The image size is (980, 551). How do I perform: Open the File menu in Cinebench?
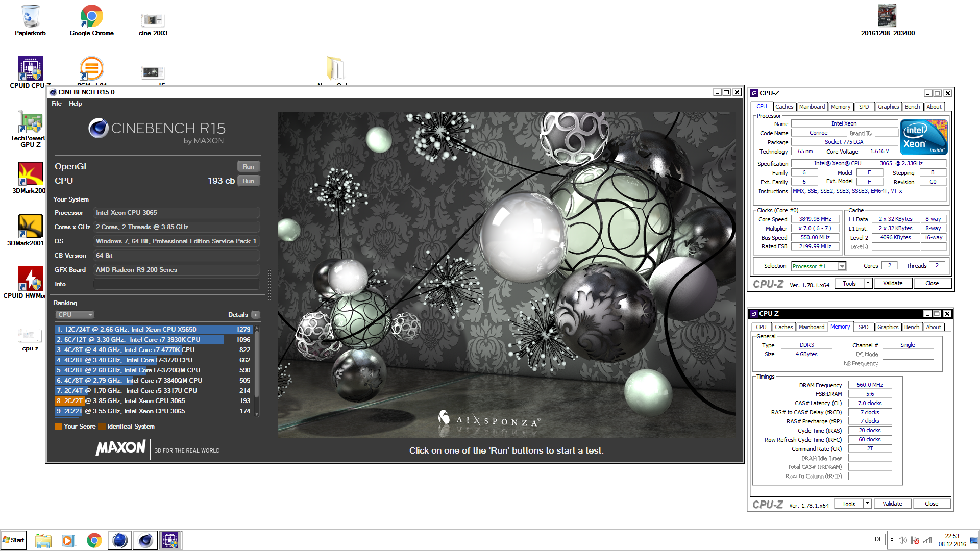57,104
